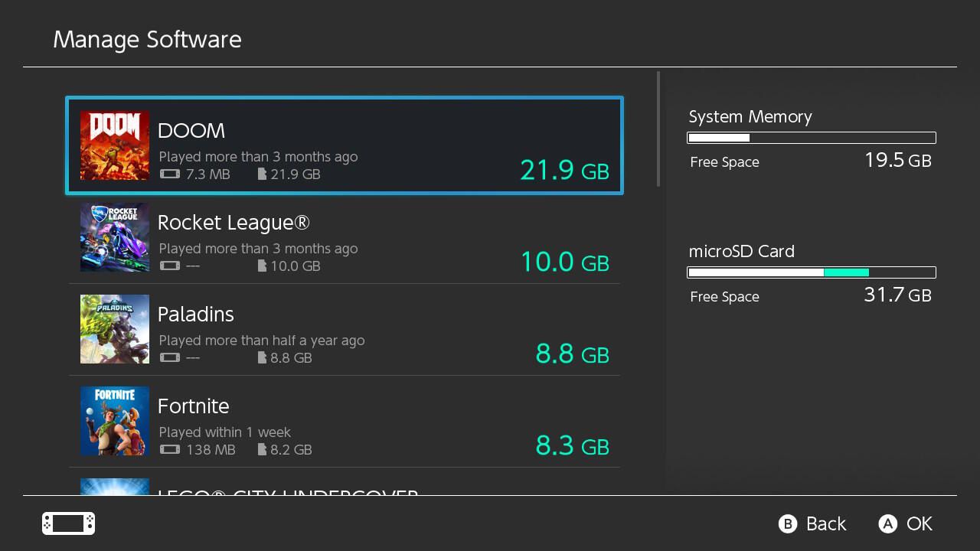Viewport: 980px width, 551px height.
Task: Click the Manage Software title
Action: click(147, 39)
